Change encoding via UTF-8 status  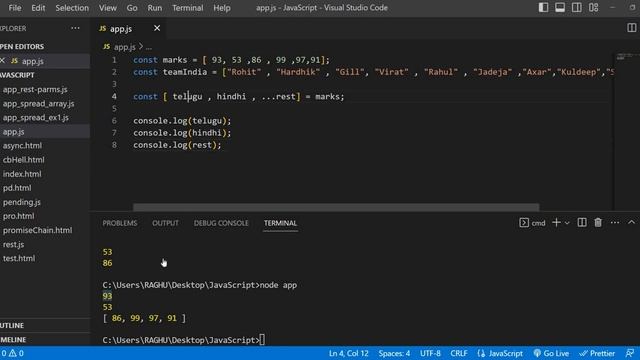[430, 353]
